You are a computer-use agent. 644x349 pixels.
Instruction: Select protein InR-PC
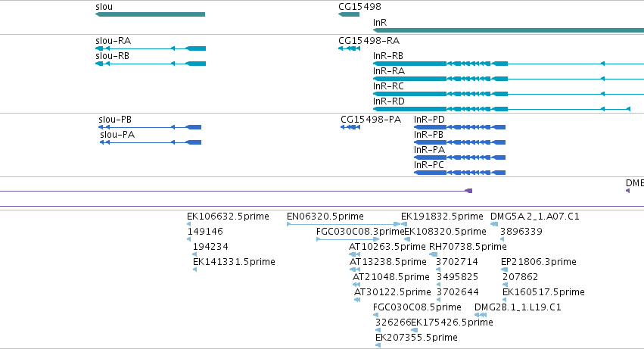coord(459,173)
